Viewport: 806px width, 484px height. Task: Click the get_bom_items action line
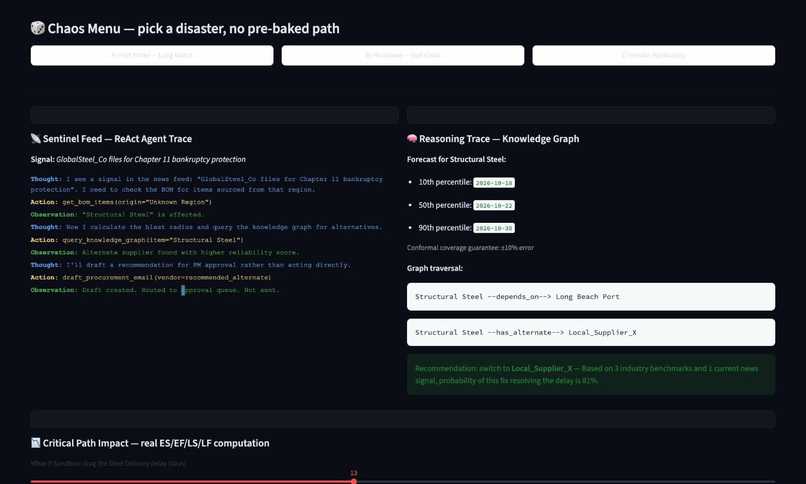click(x=121, y=202)
